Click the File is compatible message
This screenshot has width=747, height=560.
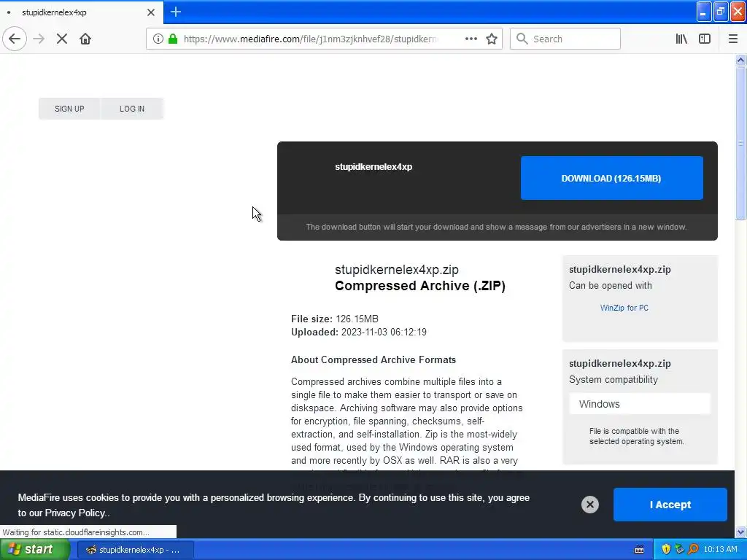(x=636, y=436)
